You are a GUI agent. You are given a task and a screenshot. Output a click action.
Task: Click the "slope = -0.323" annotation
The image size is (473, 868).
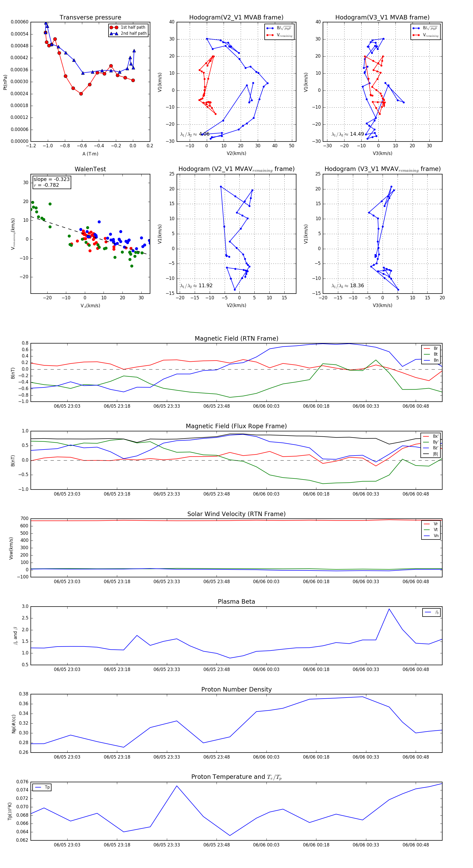pos(52,179)
